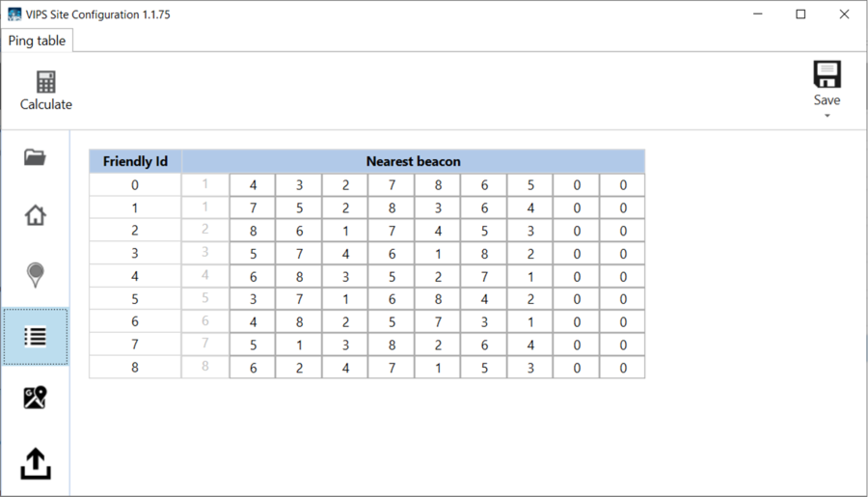Image resolution: width=868 pixels, height=497 pixels.
Task: Open the folder icon in sidebar
Action: click(35, 157)
